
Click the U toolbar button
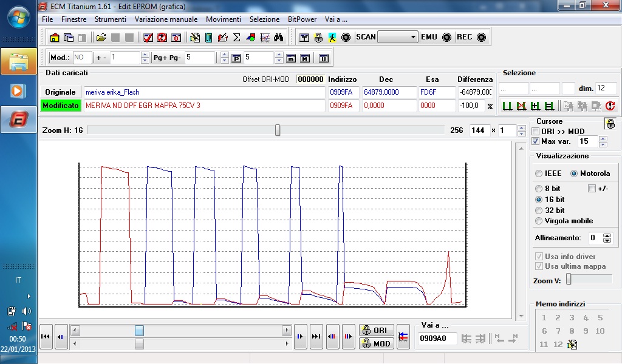point(324,58)
